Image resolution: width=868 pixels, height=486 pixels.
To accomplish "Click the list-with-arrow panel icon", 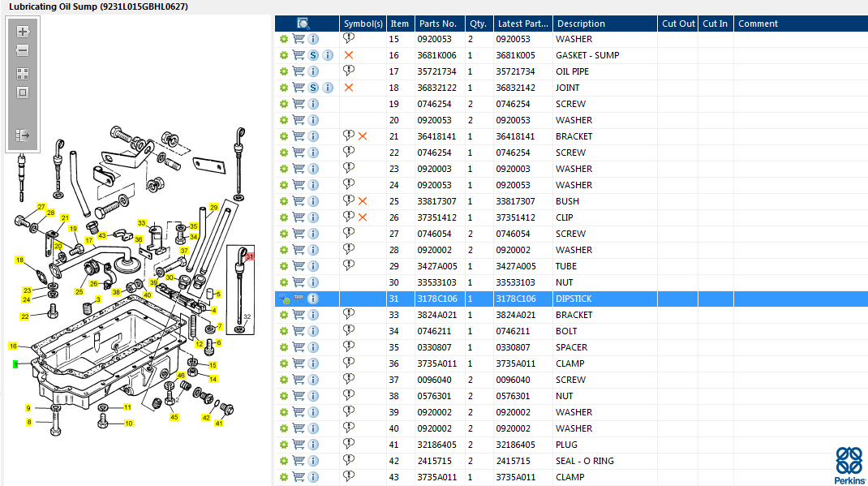I will 23,135.
